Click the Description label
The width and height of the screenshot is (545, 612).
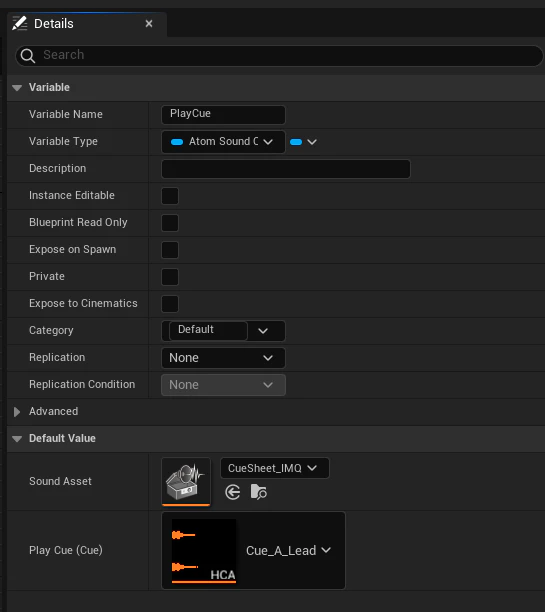[57, 168]
